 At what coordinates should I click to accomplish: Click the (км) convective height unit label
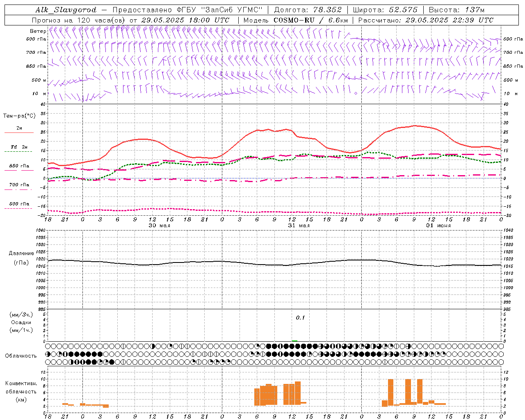21,399
